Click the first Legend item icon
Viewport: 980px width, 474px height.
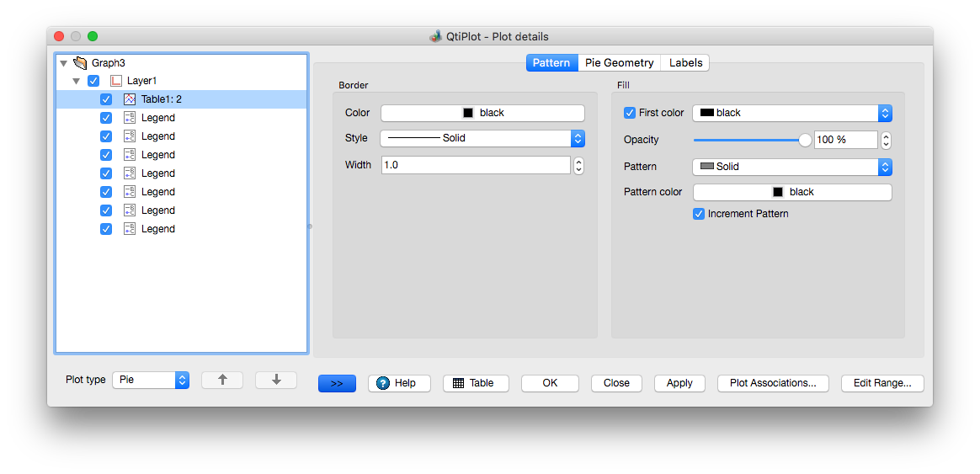tap(130, 118)
